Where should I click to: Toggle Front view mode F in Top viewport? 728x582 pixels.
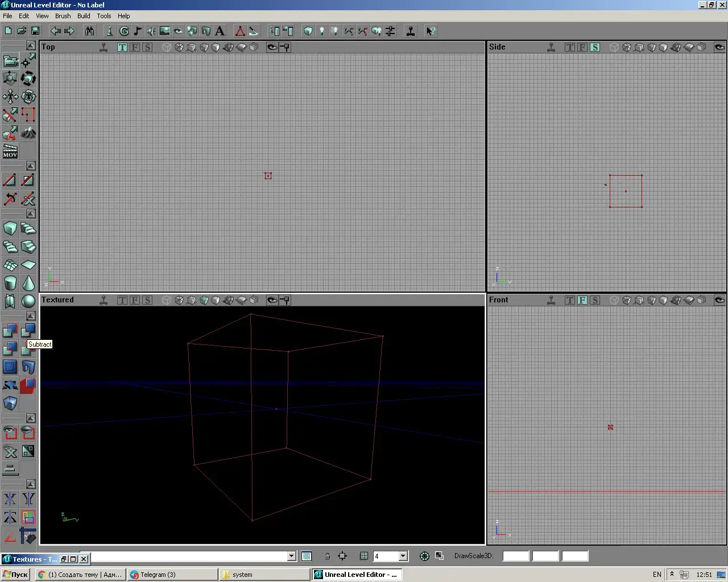pyautogui.click(x=135, y=47)
